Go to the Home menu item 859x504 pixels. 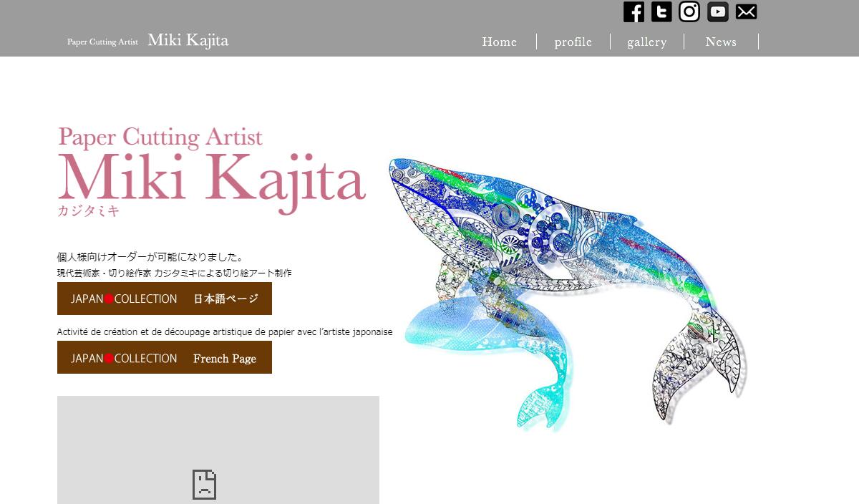(x=499, y=42)
